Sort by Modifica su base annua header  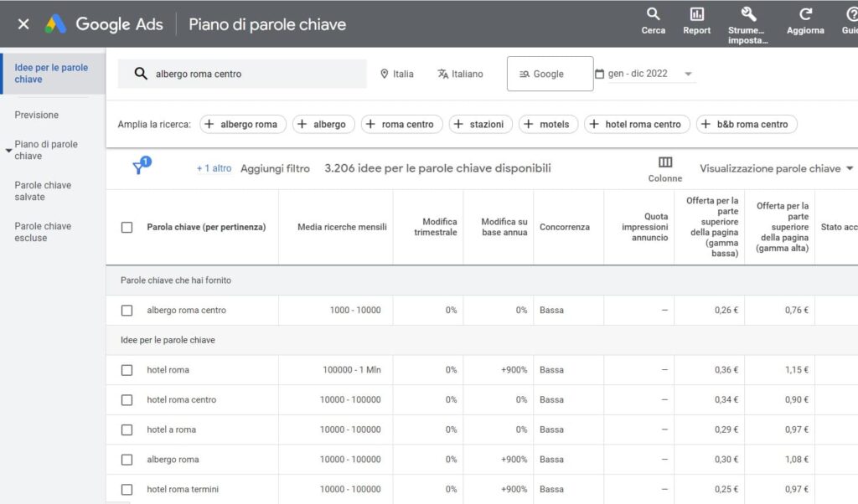click(504, 227)
